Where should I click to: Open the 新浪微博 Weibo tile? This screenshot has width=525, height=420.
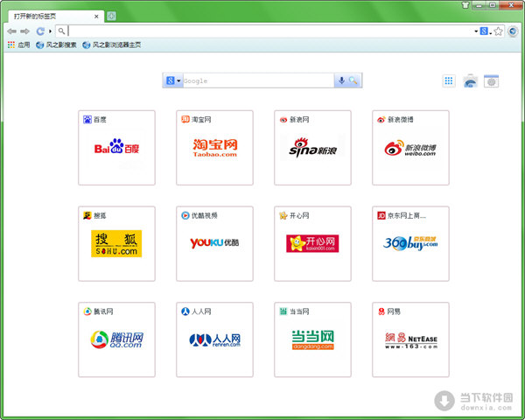411,148
